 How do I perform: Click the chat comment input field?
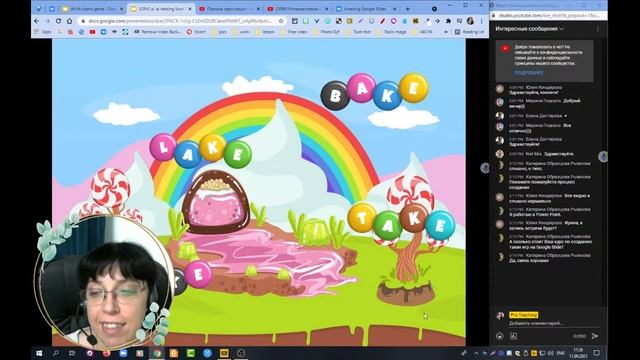click(553, 323)
